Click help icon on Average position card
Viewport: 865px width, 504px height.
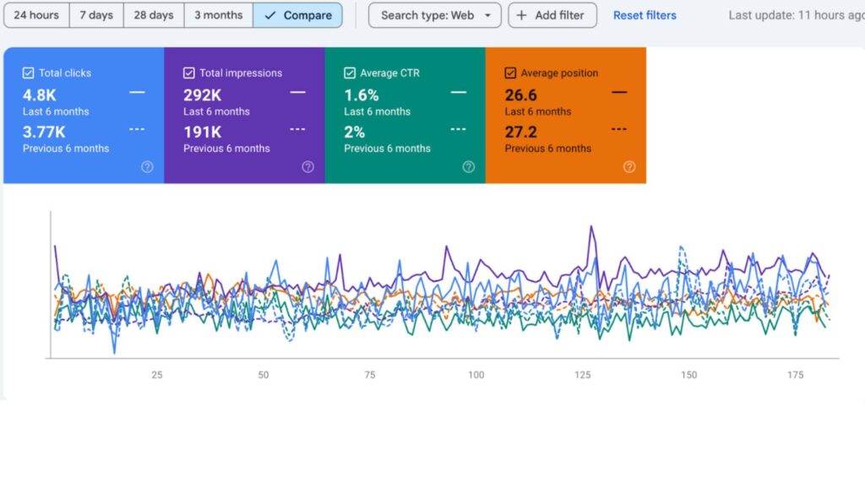(629, 167)
